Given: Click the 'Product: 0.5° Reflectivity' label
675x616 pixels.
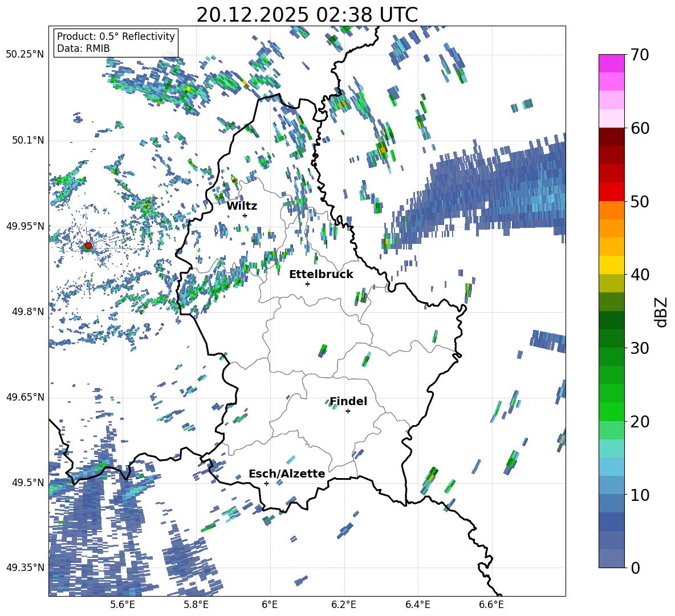Looking at the screenshot, I should (x=116, y=36).
